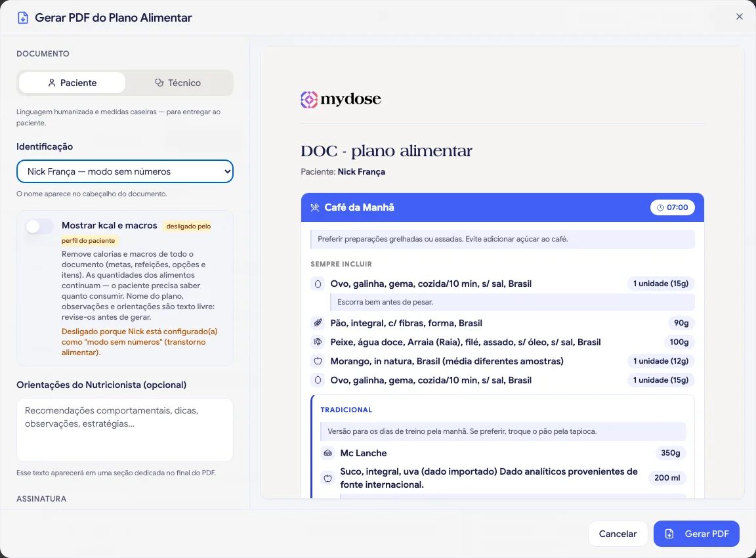Click the wheat icon beside Pão integral
The image size is (756, 558).
pos(318,323)
